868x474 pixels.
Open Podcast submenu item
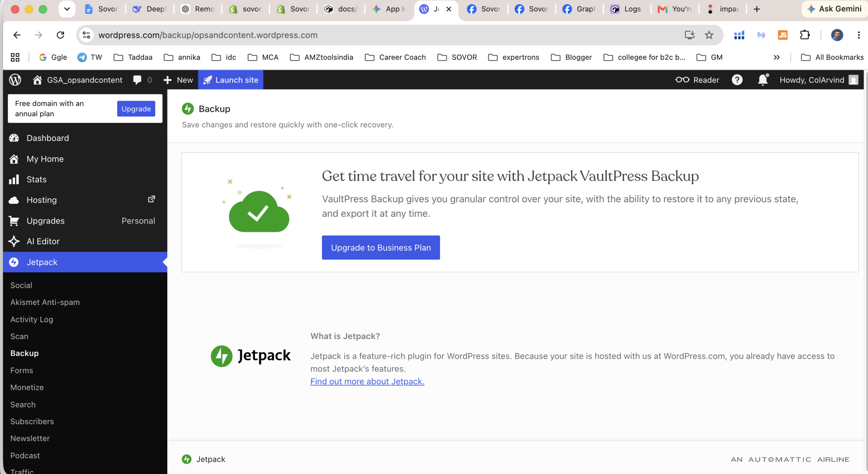[25, 455]
